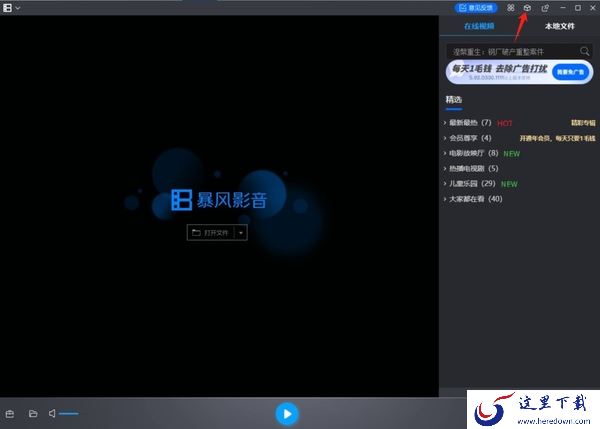This screenshot has width=600, height=429.
Task: Expand the 大家都在看 (40) category
Action: pos(475,199)
